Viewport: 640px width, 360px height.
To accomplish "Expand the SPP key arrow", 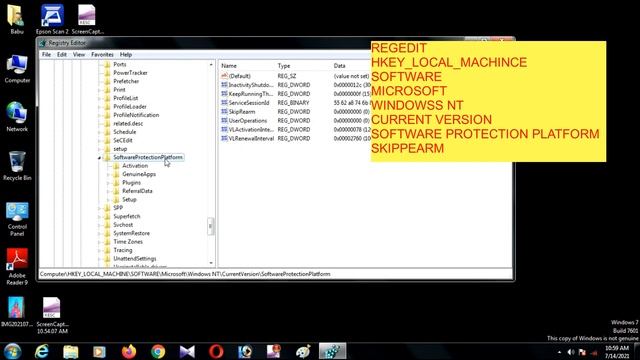I will [x=99, y=208].
